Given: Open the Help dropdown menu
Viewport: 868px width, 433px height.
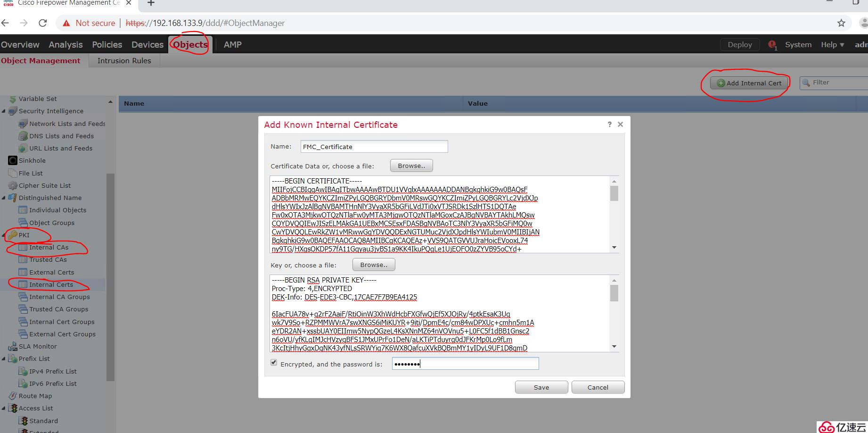Looking at the screenshot, I should (832, 45).
